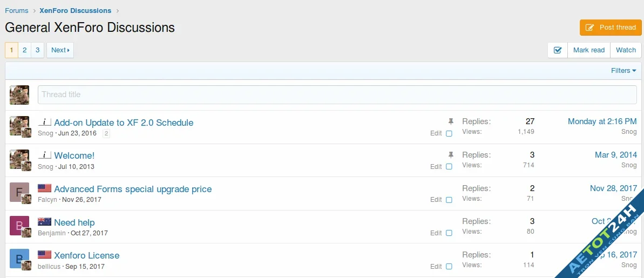Screen dimensions: 644x278
Task: Open the Xenforo License thread title
Action: click(x=86, y=255)
